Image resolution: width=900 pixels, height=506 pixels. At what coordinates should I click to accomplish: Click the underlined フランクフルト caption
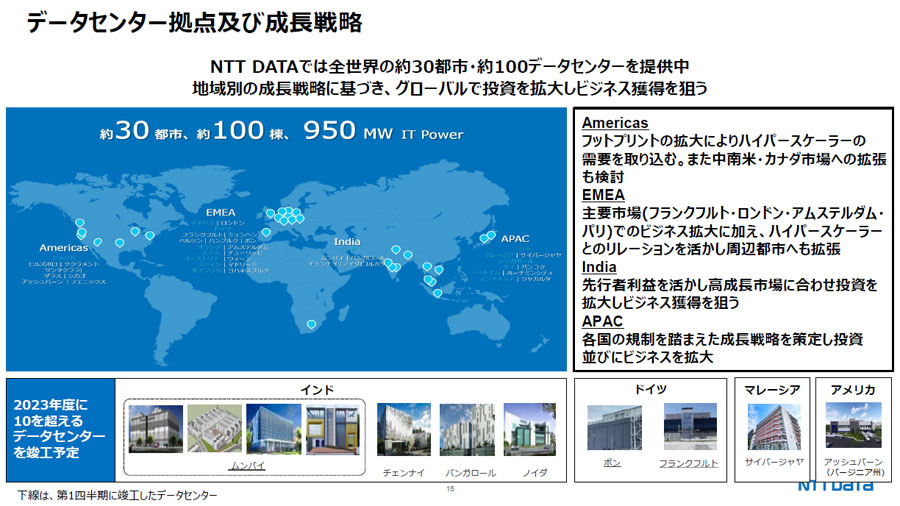(x=688, y=463)
